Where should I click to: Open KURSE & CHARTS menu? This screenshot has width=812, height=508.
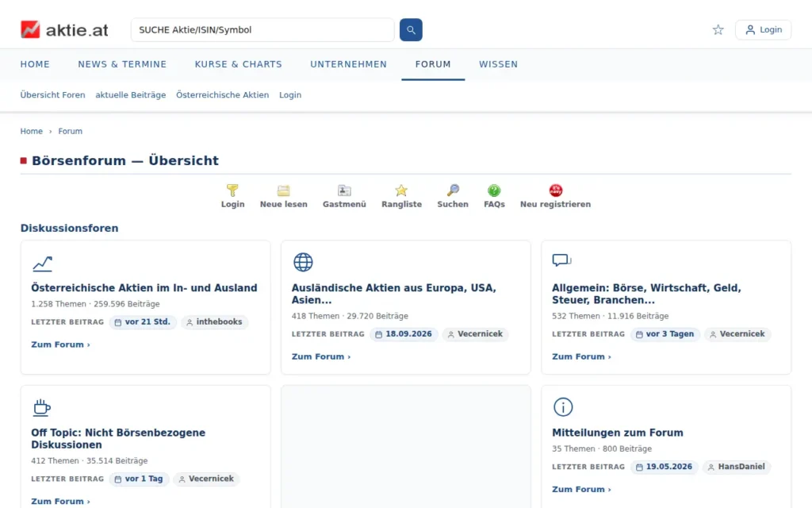tap(238, 64)
